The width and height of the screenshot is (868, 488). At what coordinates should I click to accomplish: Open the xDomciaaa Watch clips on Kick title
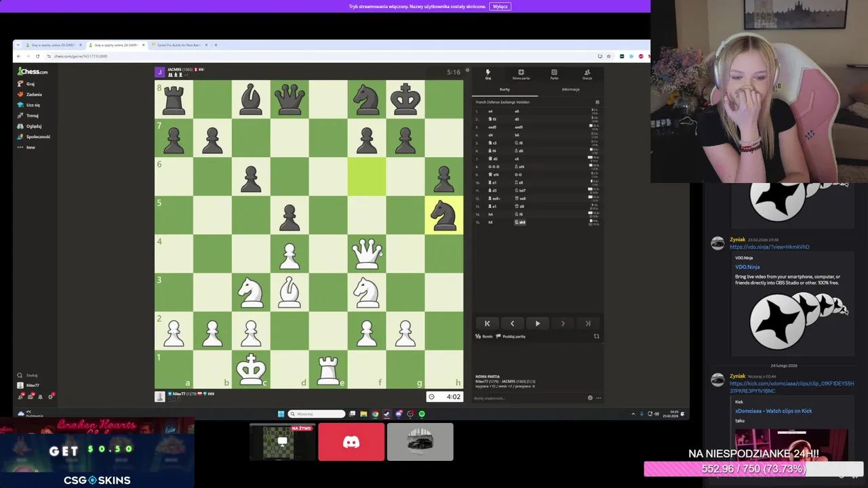click(773, 411)
